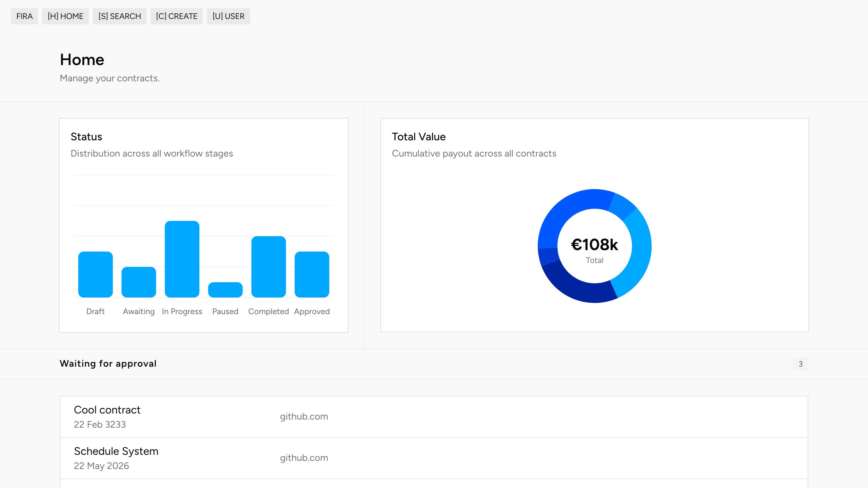
Task: Select the Draft bar in Status chart
Action: click(96, 274)
